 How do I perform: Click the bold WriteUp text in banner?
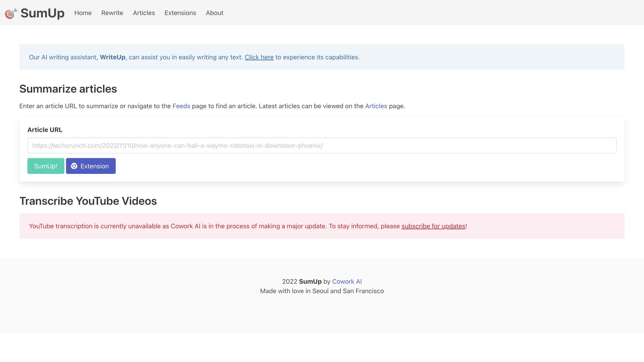pyautogui.click(x=112, y=57)
